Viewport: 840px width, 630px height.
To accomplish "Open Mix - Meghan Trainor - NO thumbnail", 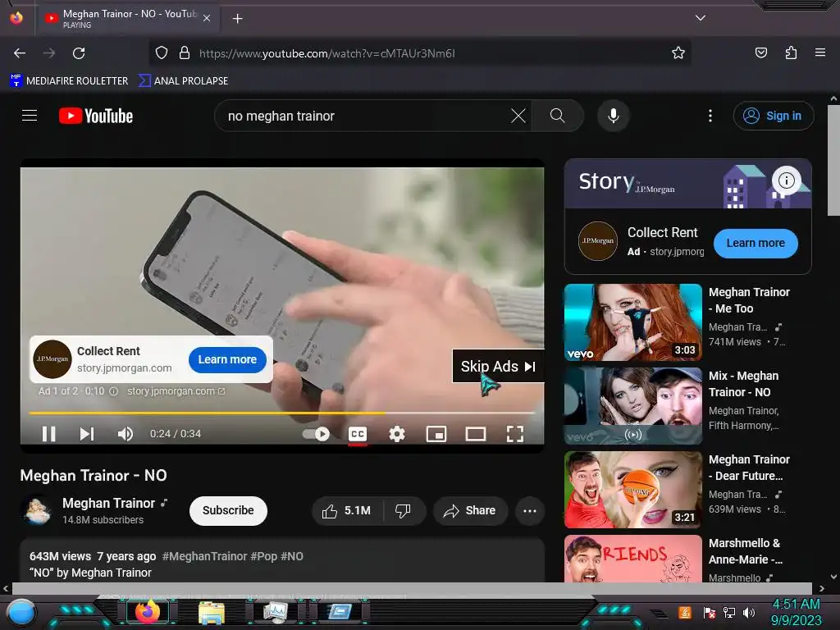I will 632,405.
